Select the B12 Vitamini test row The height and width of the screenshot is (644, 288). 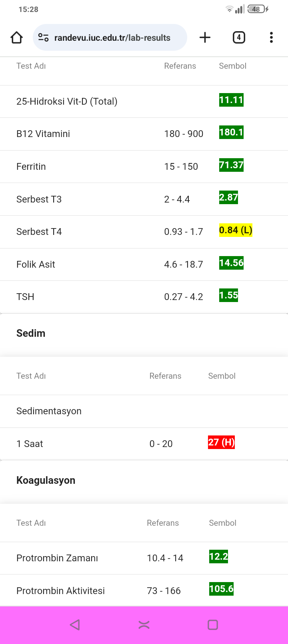(x=144, y=134)
